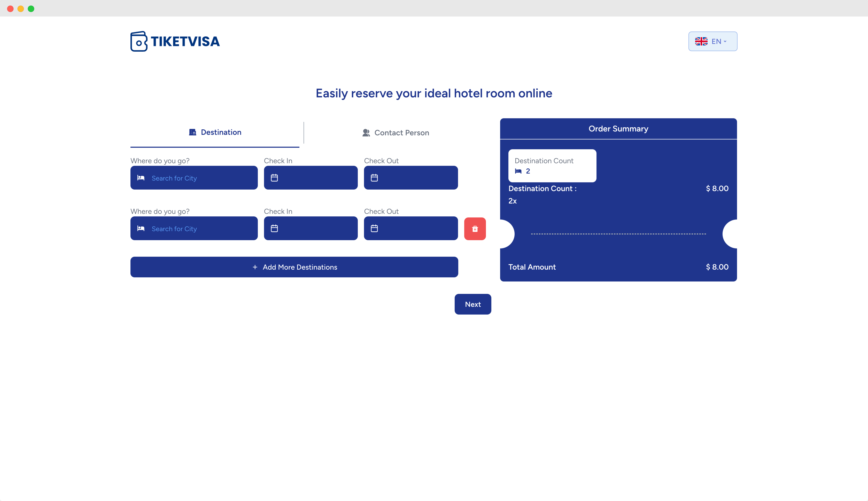This screenshot has width=868, height=501.
Task: Open second destination Check Out date field
Action: coord(411,229)
